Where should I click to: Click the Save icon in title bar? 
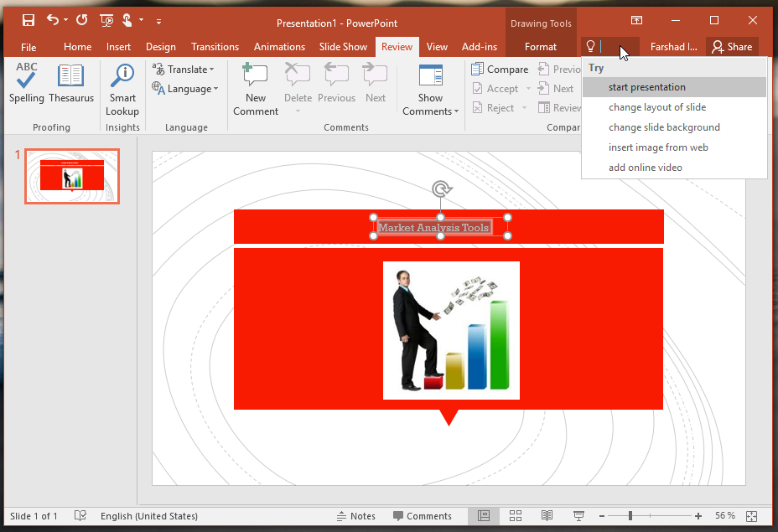pyautogui.click(x=29, y=20)
